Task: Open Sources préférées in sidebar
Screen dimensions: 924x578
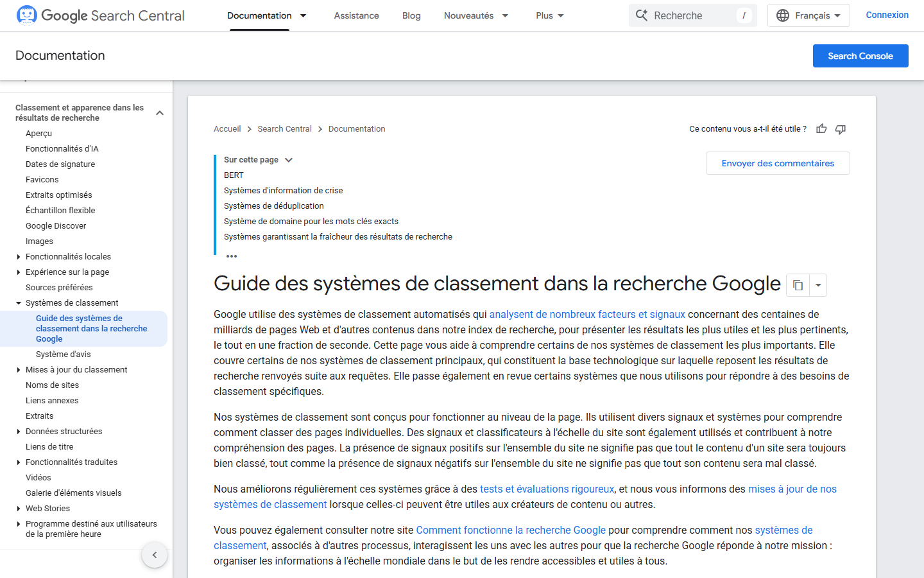Action: click(59, 288)
